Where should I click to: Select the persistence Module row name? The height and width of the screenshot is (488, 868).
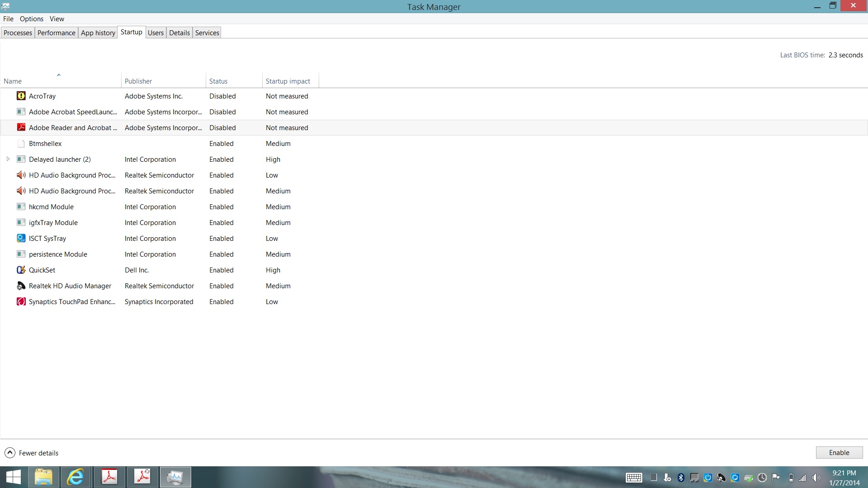[x=58, y=254]
